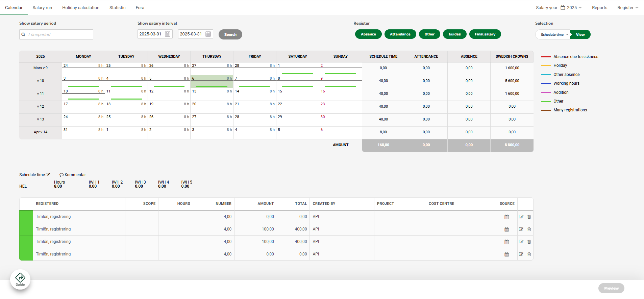Click the green color marker of first row
Screen dimensions: 644x299
tap(26, 217)
